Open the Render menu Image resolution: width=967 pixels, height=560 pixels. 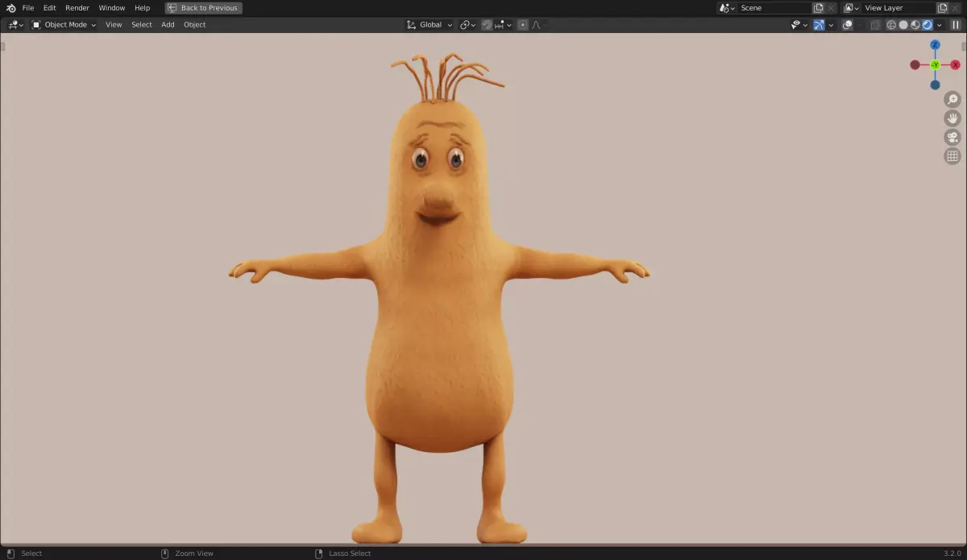pos(77,7)
